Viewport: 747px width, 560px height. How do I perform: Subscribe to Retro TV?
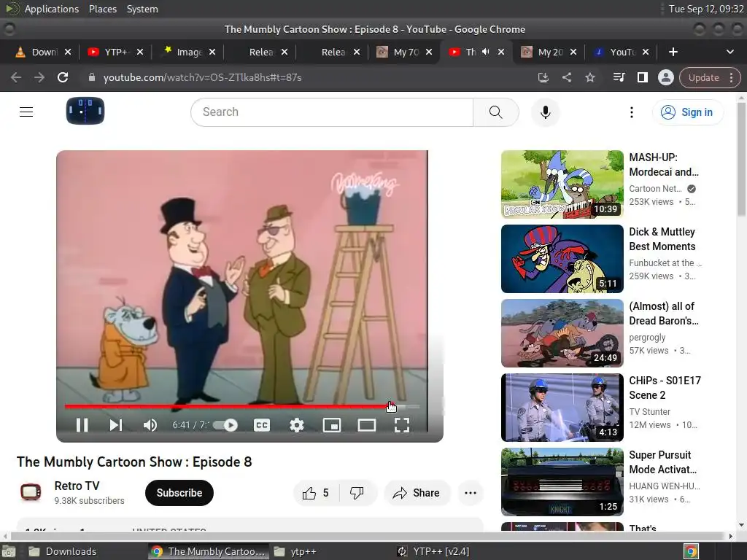(x=179, y=493)
